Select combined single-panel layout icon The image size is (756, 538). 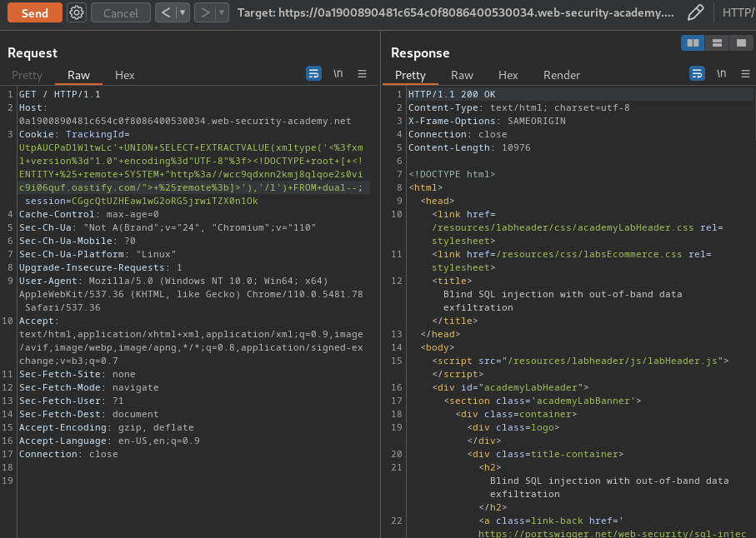pyautogui.click(x=741, y=42)
